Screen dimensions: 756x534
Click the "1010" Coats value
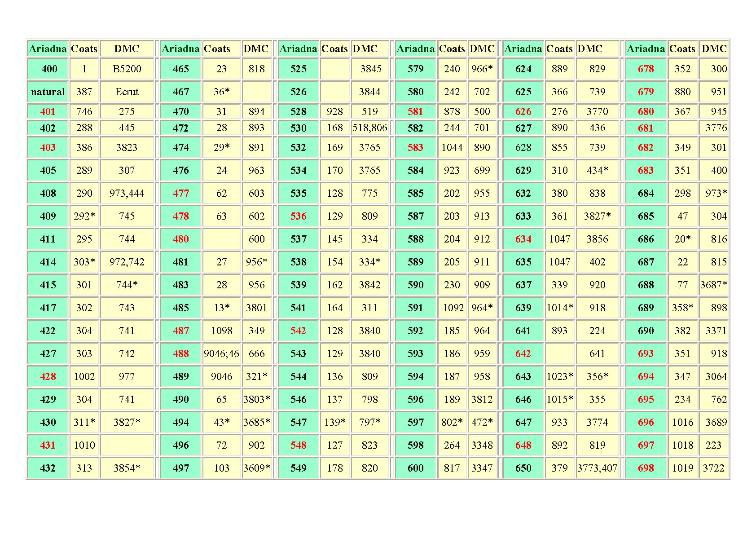[84, 446]
